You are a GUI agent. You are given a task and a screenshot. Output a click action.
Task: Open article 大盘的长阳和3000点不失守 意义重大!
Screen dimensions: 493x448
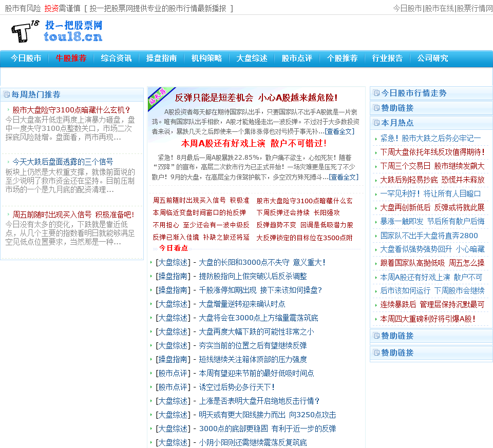tap(262, 262)
